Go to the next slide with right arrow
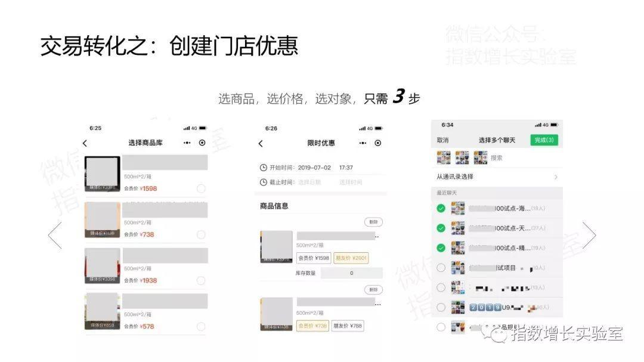The width and height of the screenshot is (644, 362). (x=589, y=235)
